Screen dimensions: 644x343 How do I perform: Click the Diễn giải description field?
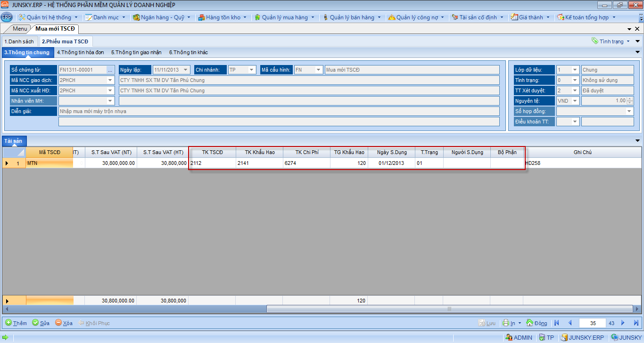[278, 111]
